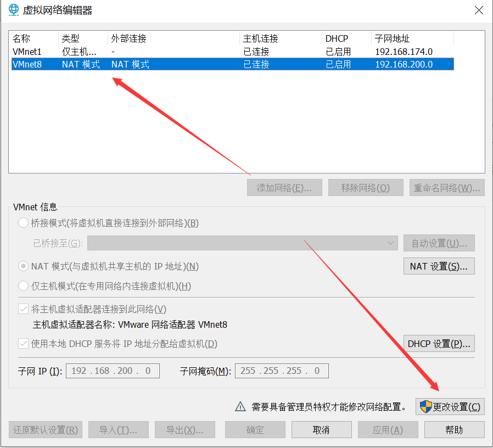Click the 导入(T)... button

click(x=118, y=430)
